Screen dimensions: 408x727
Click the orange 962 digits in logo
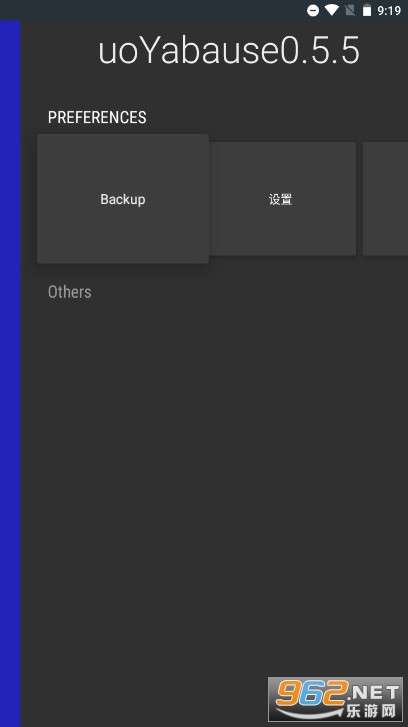[x=311, y=692]
